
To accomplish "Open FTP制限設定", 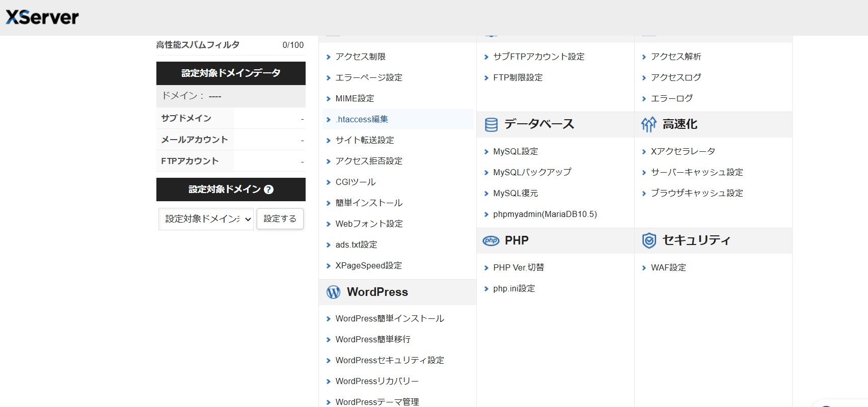I will (518, 77).
